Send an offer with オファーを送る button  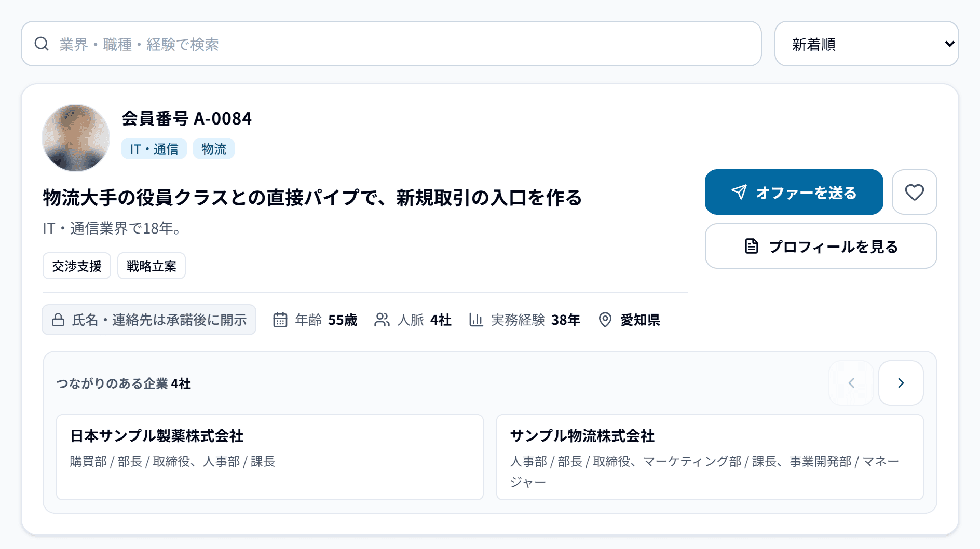tap(794, 192)
